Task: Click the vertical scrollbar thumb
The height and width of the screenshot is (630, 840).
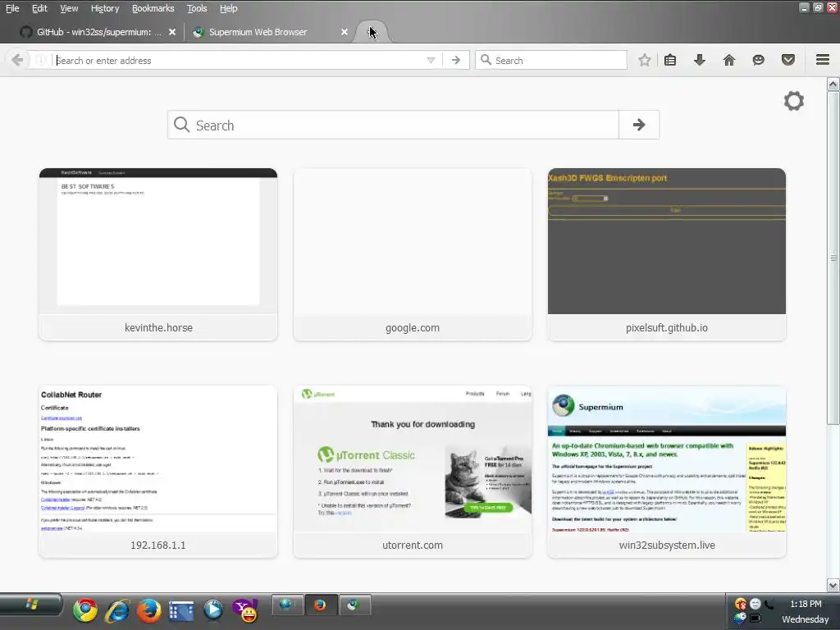Action: tap(833, 258)
